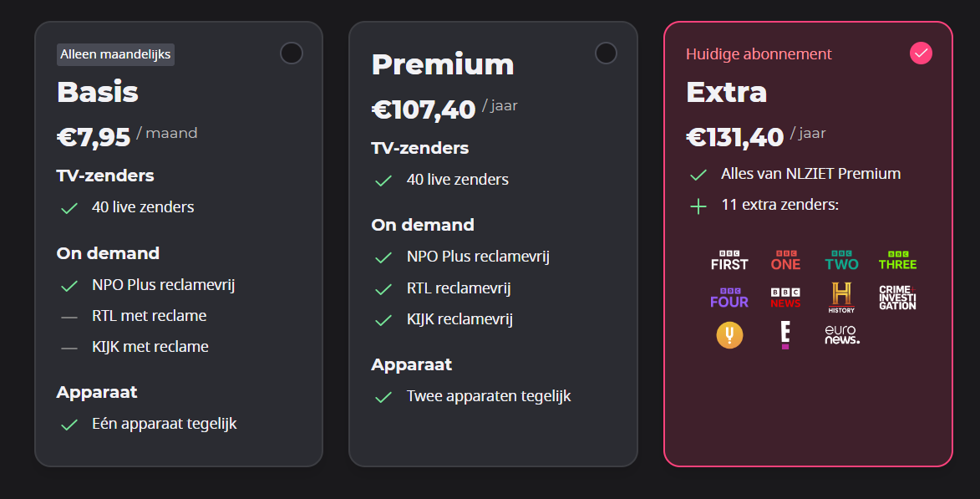
Task: Click the BBC First channel logo
Action: [729, 260]
